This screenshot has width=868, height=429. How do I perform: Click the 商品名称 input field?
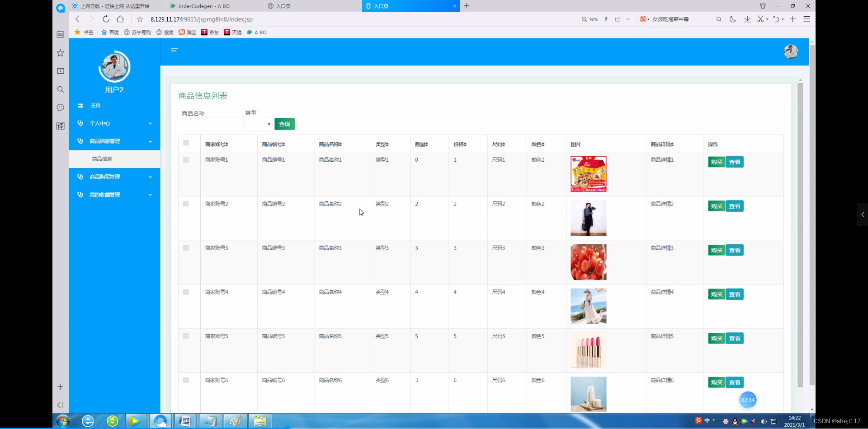point(212,124)
